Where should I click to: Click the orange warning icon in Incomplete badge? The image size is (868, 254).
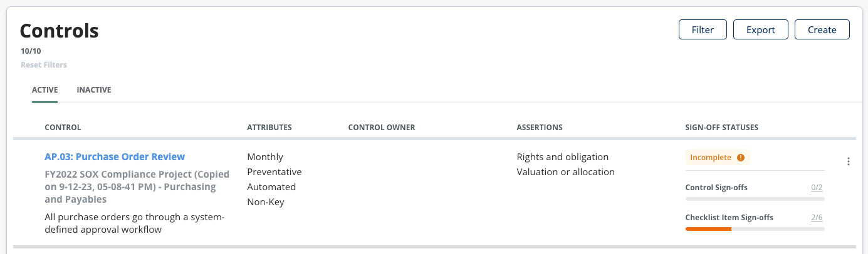coord(741,158)
